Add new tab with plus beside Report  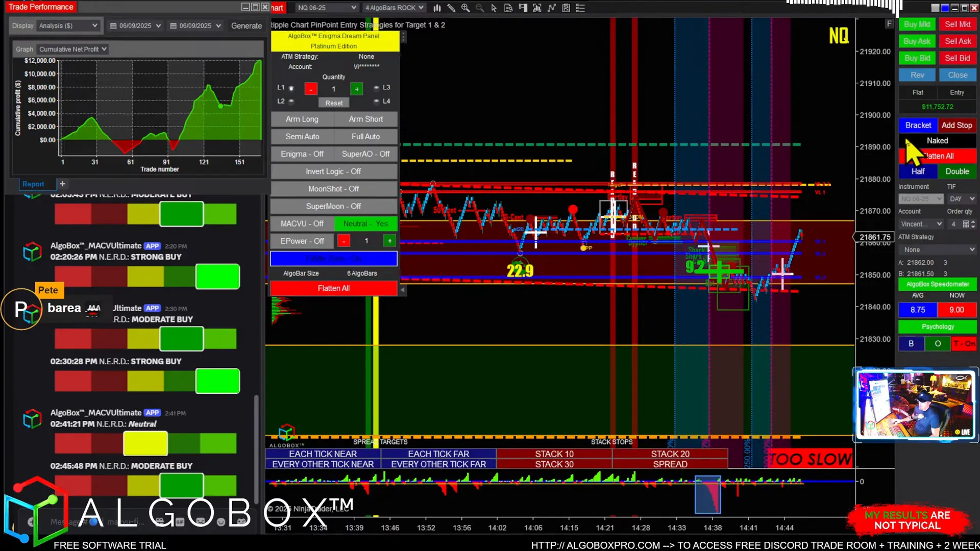pos(62,184)
